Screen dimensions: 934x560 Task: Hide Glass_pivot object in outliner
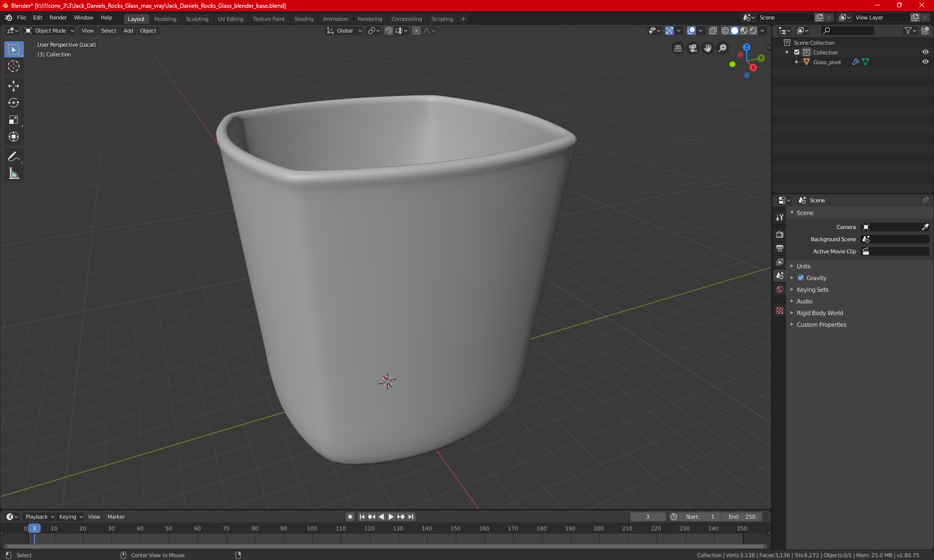[x=925, y=62]
